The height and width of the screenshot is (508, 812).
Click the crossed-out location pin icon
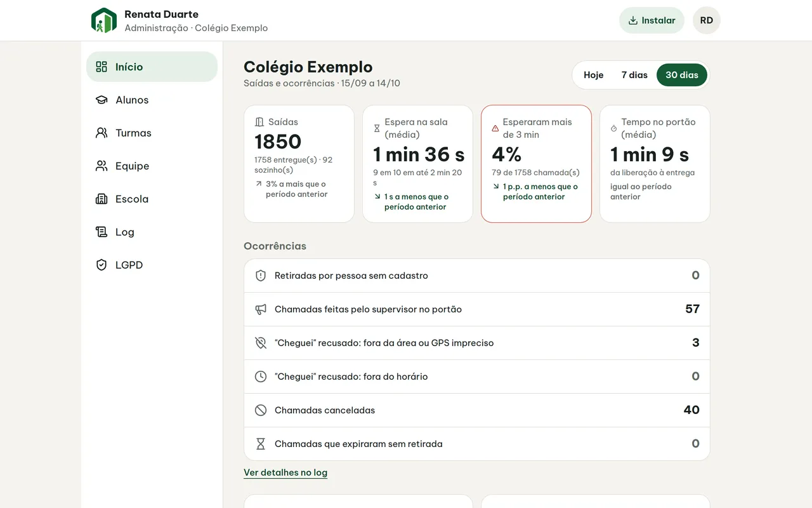(261, 343)
